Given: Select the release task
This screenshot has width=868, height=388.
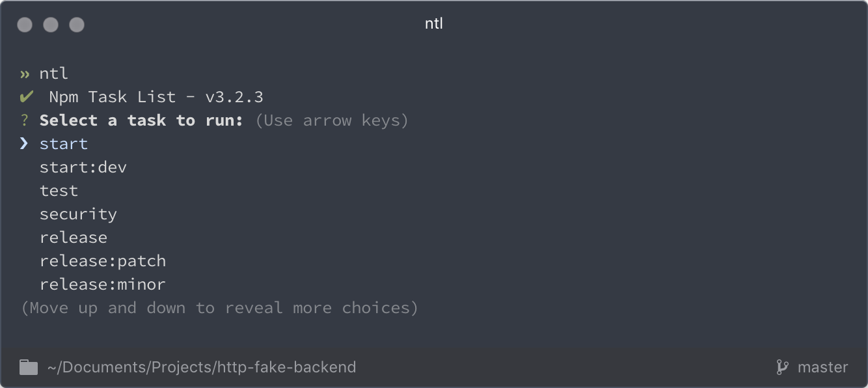Looking at the screenshot, I should point(73,237).
